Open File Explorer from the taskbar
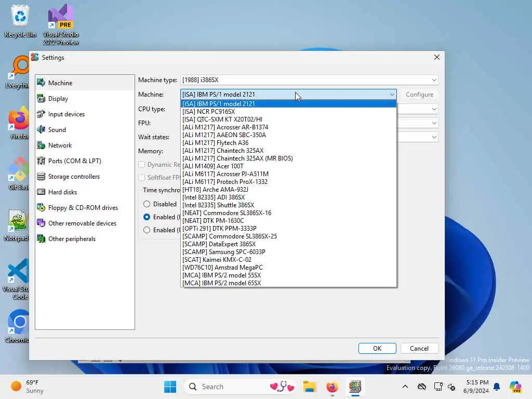The height and width of the screenshot is (399, 532). pos(310,387)
